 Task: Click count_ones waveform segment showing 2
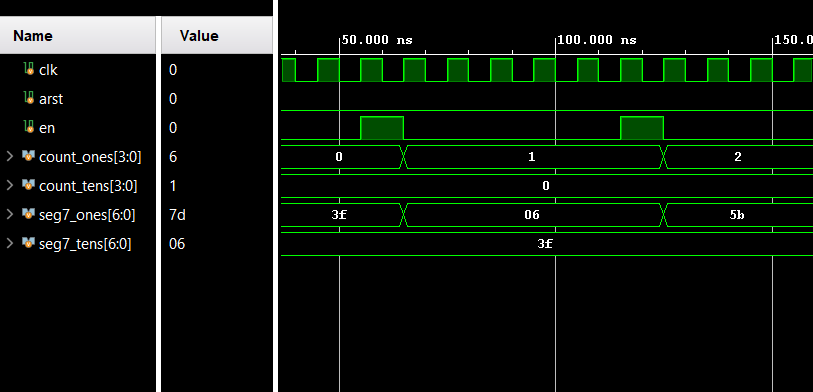tap(738, 157)
